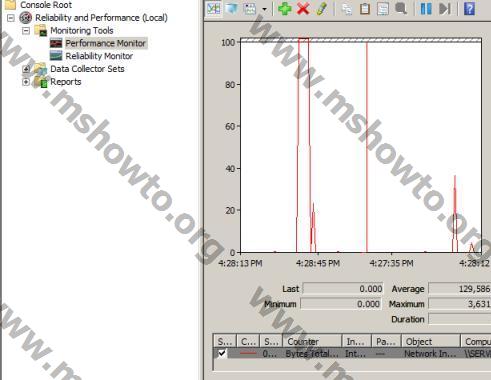
Task: Select Reliability Monitor in the tree
Action: (x=99, y=56)
